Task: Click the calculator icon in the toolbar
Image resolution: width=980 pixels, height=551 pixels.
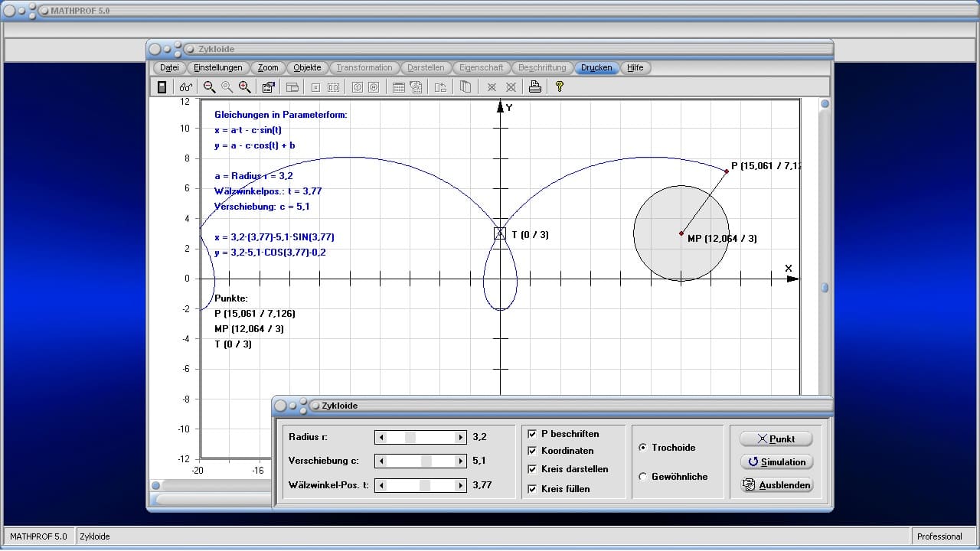Action: pyautogui.click(x=162, y=87)
